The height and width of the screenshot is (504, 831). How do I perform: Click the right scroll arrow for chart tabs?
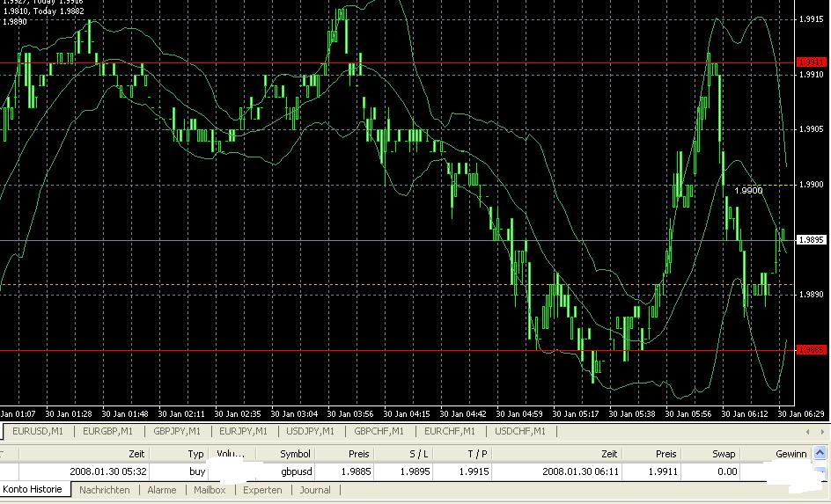(x=821, y=432)
